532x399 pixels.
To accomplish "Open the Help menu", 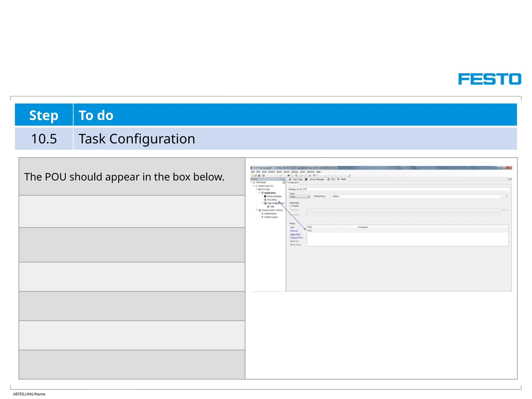I will pos(318,172).
